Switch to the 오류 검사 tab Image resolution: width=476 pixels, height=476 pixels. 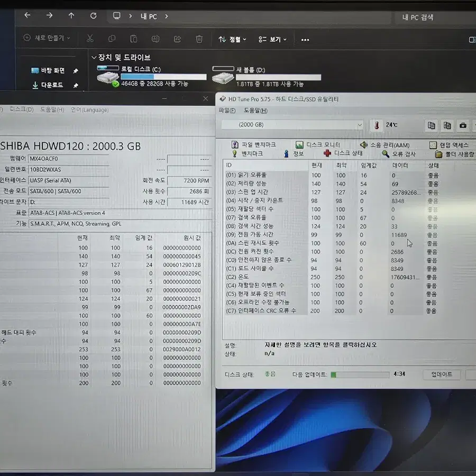click(x=399, y=154)
